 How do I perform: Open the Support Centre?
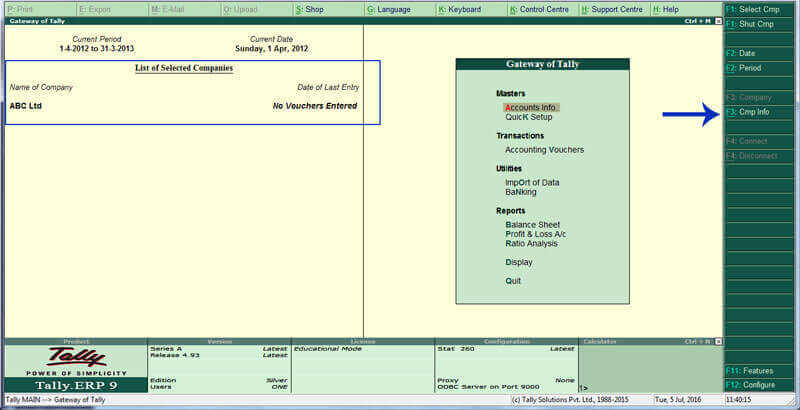coord(616,9)
